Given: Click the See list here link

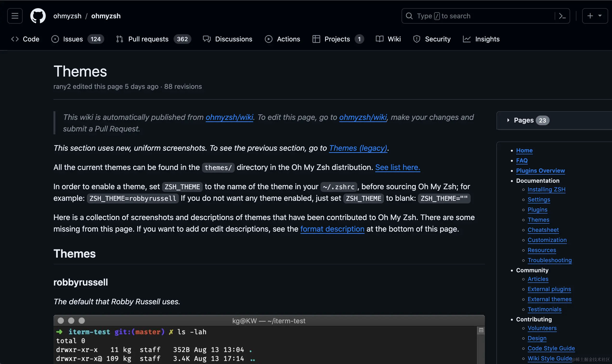Looking at the screenshot, I should 397,167.
